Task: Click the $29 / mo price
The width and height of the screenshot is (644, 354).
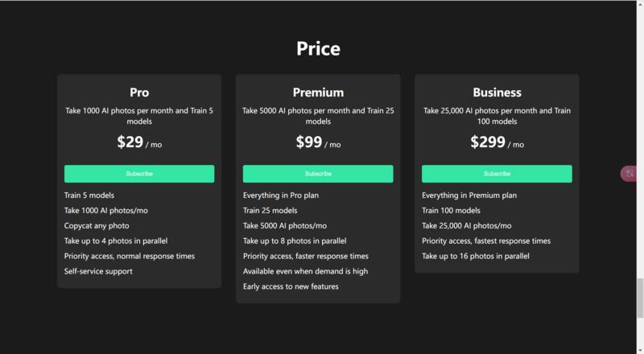Action: point(139,142)
